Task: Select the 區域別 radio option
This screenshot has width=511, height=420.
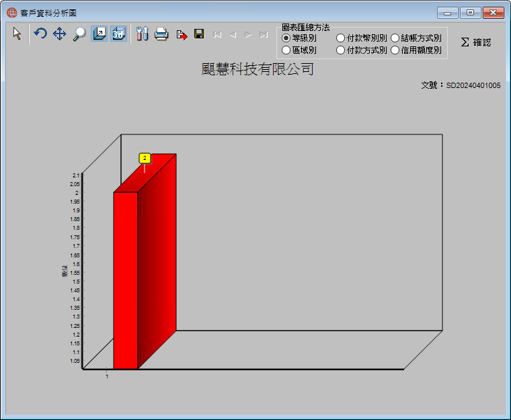Action: 299,50
